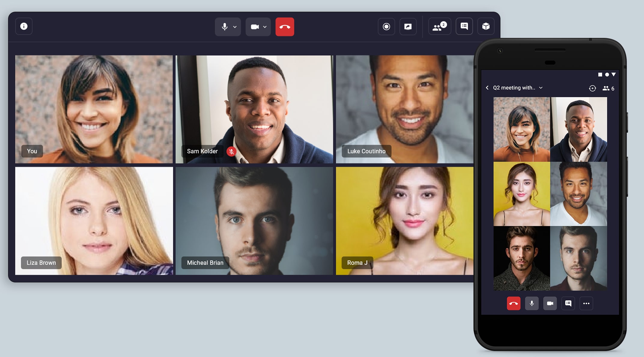Toggle mobile microphone mute
This screenshot has height=357, width=644.
pos(531,303)
